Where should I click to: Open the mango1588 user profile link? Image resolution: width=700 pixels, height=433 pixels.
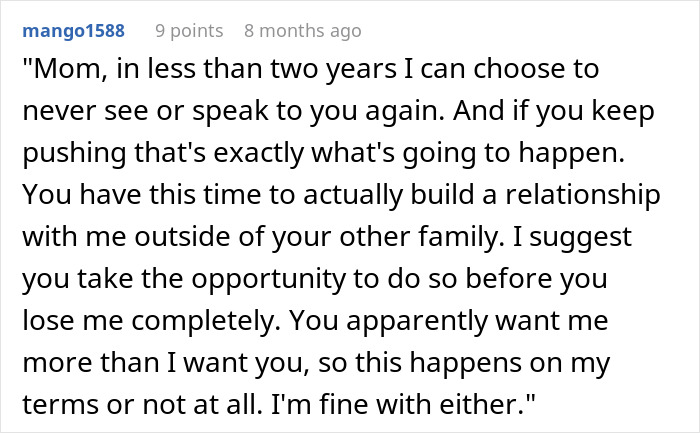77,31
